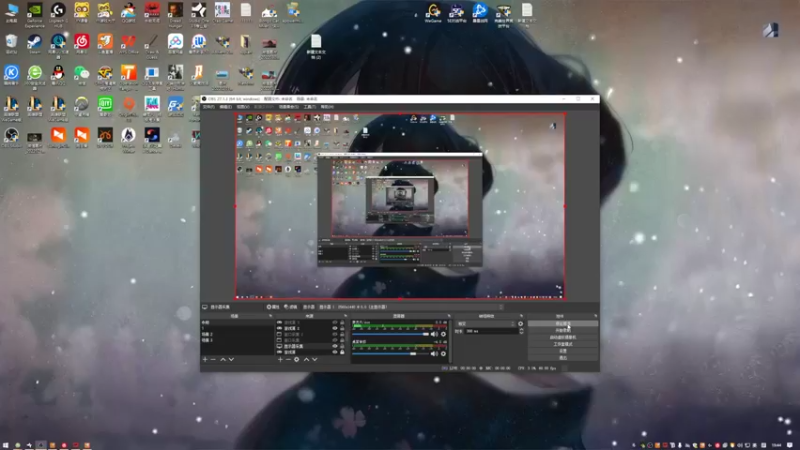
Task: Pop out the Scenes dock panel
Action: pos(270,316)
